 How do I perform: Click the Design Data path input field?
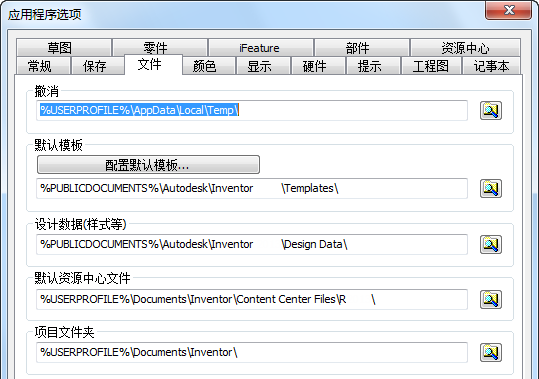252,244
